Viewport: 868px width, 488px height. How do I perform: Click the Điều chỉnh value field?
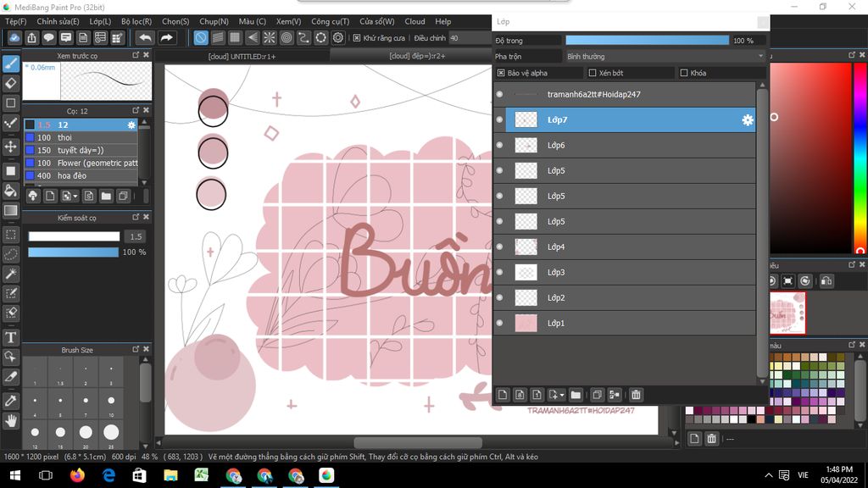(x=470, y=38)
